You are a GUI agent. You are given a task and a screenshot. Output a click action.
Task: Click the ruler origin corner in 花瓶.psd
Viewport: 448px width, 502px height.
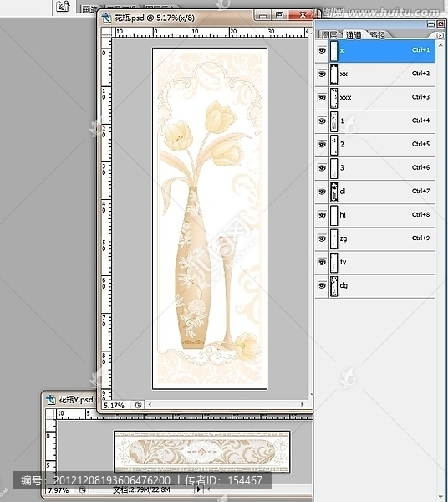tap(106, 32)
